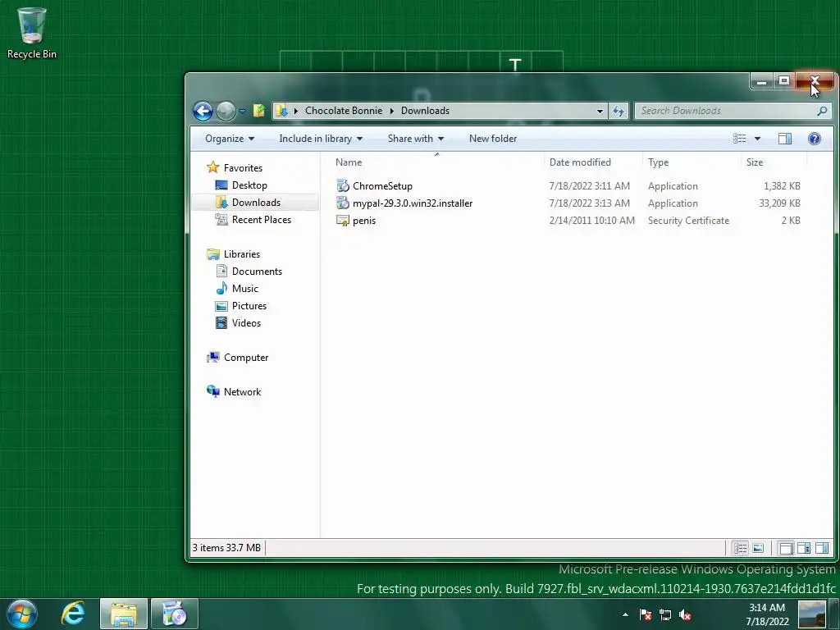Select Libraries in the navigation pane
Screen dimensions: 840x630
coord(242,254)
